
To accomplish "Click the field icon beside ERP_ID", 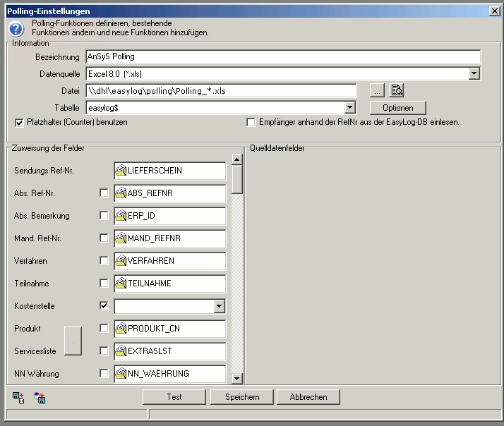I will tap(121, 216).
